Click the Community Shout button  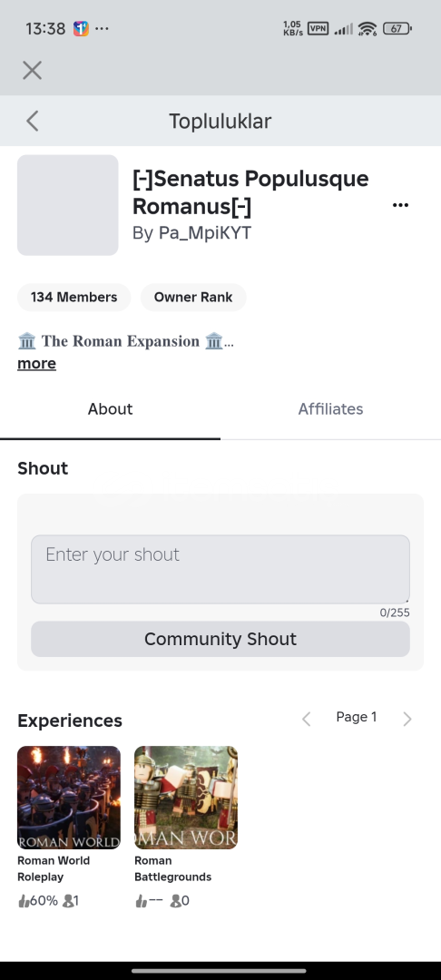(x=220, y=639)
